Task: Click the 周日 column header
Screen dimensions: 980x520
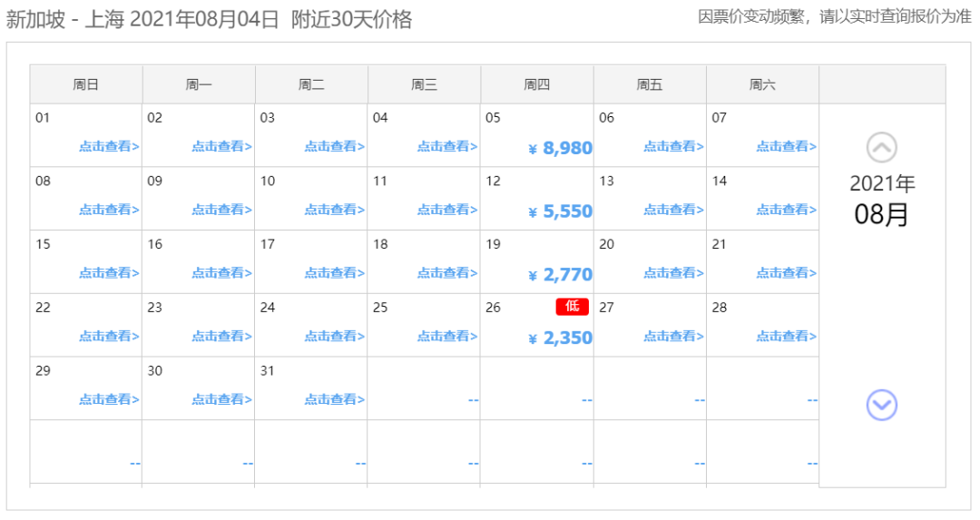Action: tap(86, 84)
